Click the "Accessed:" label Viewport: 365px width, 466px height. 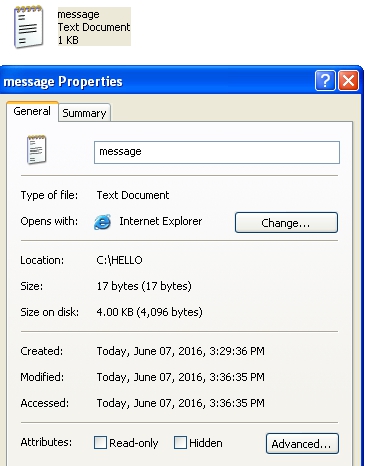(x=45, y=403)
